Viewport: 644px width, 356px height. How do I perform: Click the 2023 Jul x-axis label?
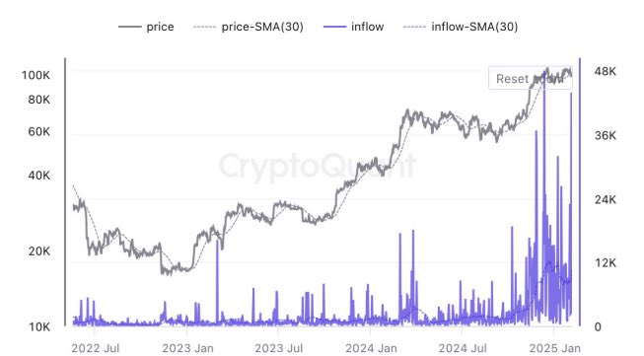tap(279, 348)
